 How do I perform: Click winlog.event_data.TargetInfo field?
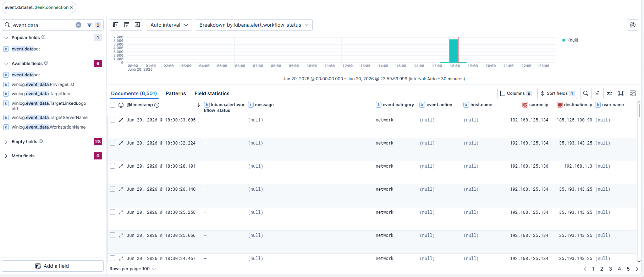(x=41, y=94)
